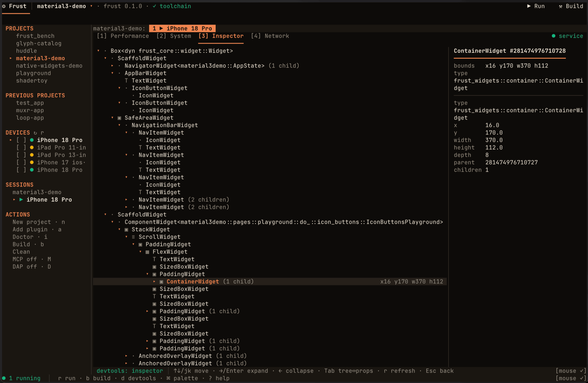
Task: Click the New project action
Action: (x=39, y=222)
